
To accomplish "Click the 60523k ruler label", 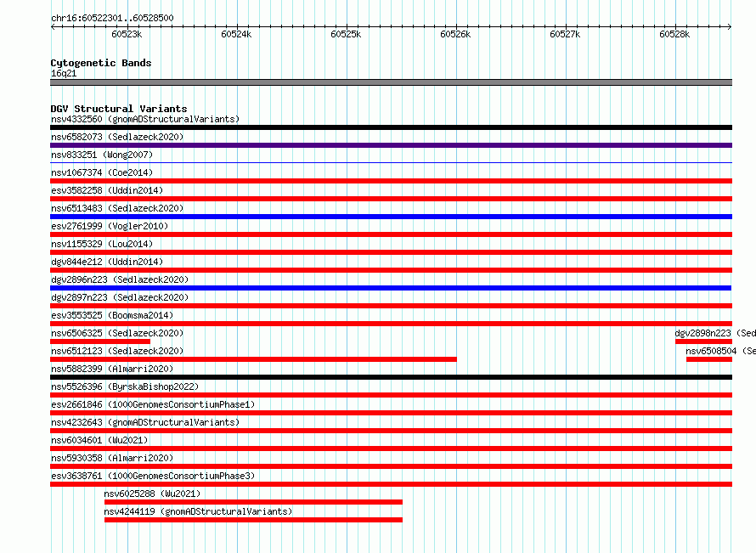I will click(x=127, y=34).
